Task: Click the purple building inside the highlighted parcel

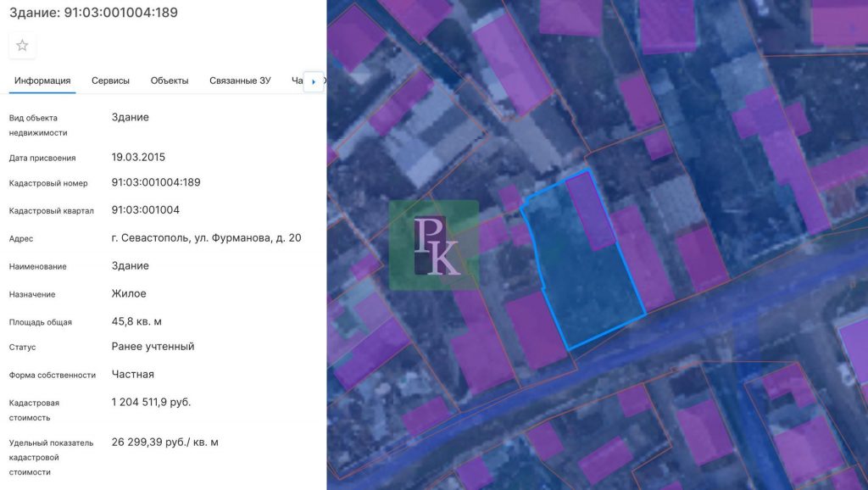Action: click(590, 210)
